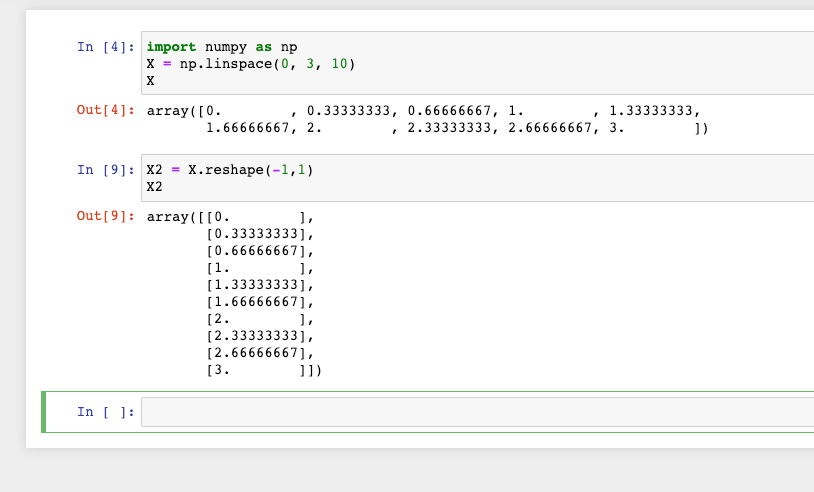
Task: Click the 'In [4]:' prompt label
Action: click(x=106, y=47)
